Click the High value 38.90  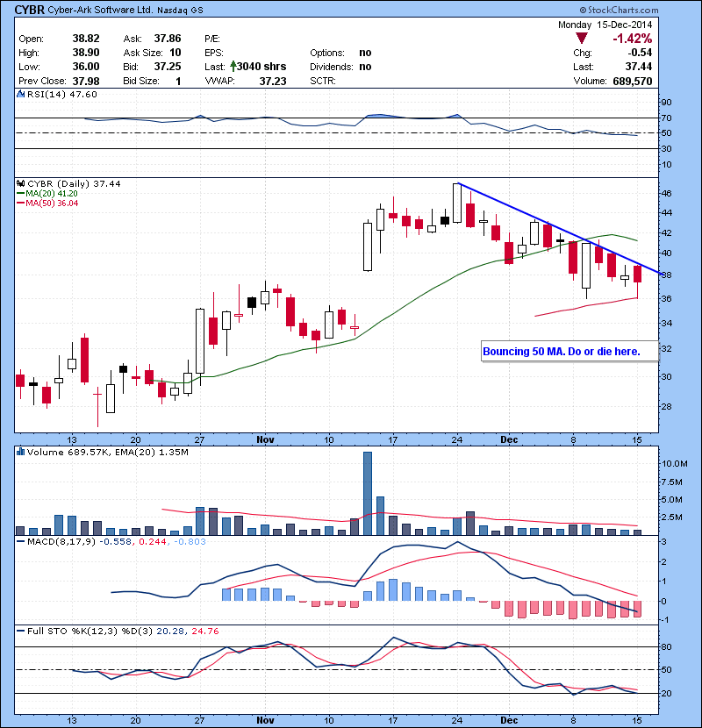[x=86, y=53]
